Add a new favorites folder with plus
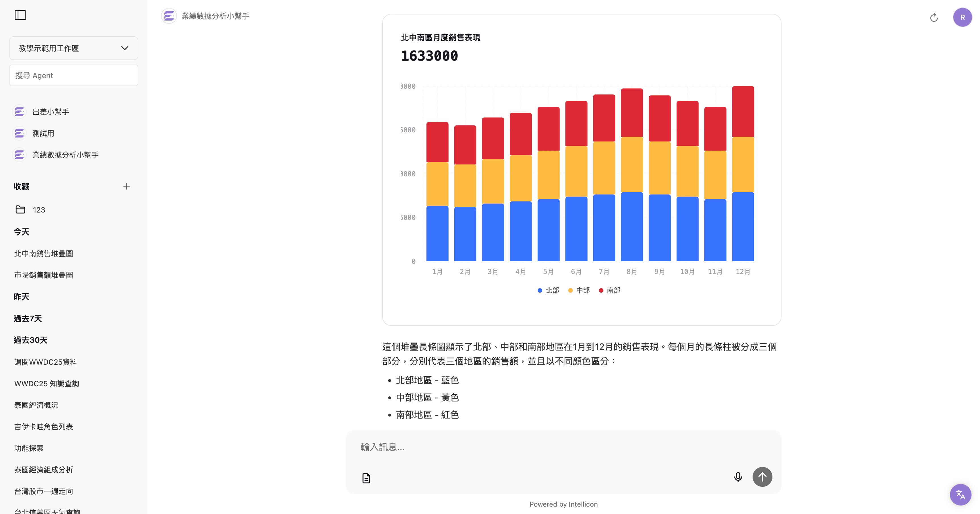The image size is (980, 514). click(x=126, y=186)
